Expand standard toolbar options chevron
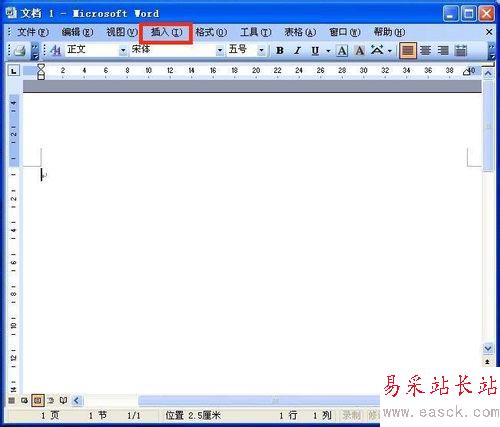This screenshot has width=500, height=427. coord(35,51)
